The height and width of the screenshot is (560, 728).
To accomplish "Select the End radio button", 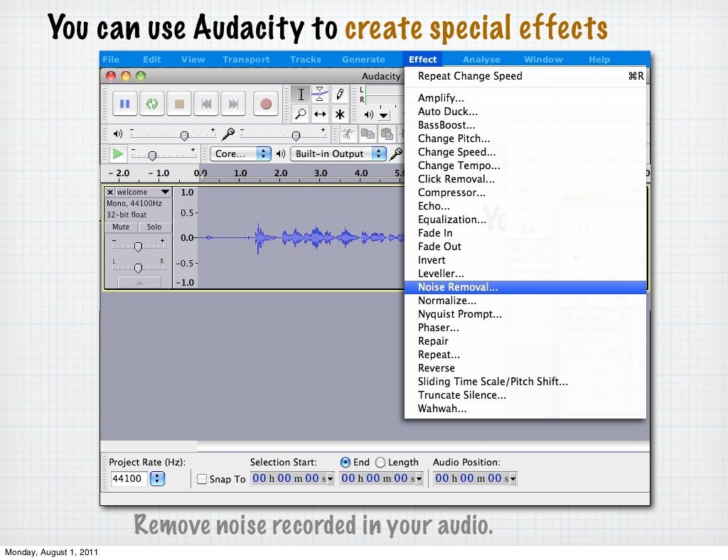I will click(346, 462).
